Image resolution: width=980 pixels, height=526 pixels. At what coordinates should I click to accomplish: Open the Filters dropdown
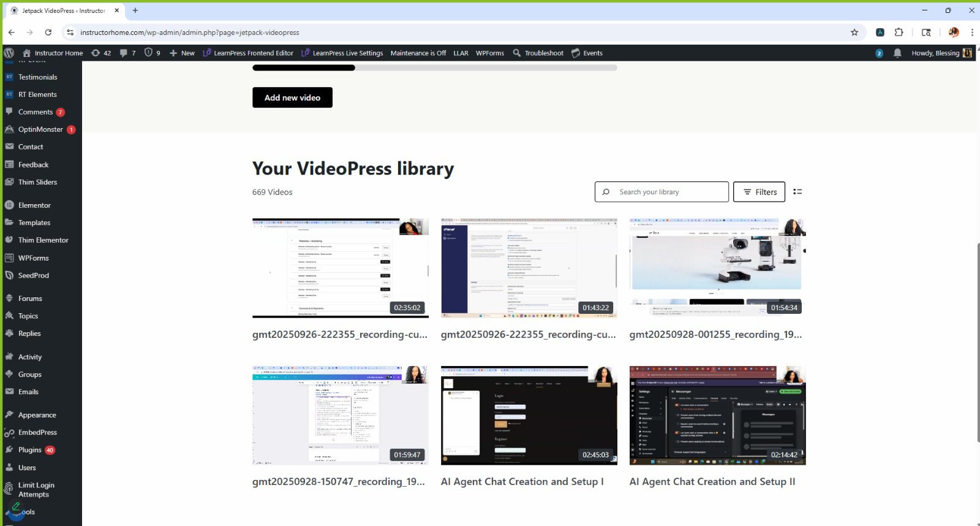[x=759, y=192]
